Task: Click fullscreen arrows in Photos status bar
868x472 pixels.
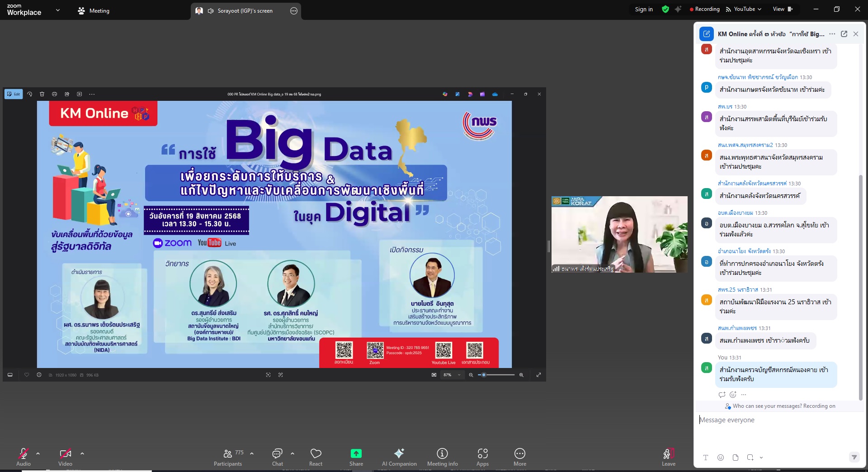Action: 538,375
